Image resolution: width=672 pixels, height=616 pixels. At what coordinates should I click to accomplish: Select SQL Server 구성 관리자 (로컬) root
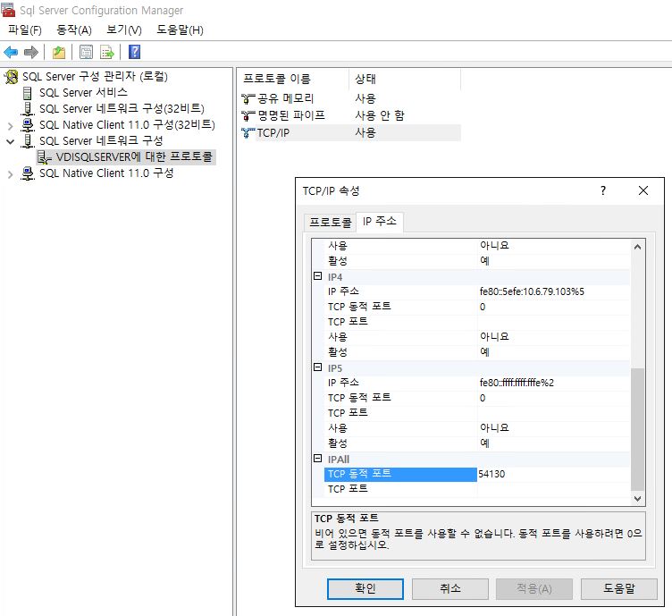[95, 77]
